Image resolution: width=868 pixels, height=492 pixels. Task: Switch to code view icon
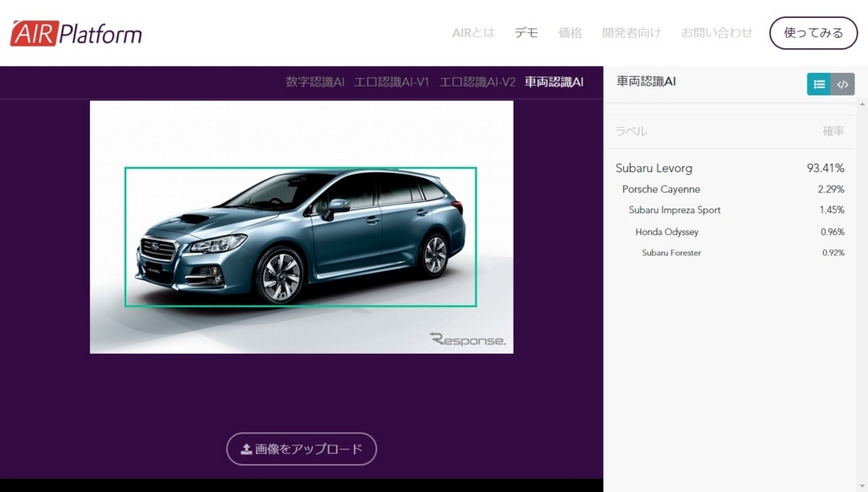(x=843, y=84)
